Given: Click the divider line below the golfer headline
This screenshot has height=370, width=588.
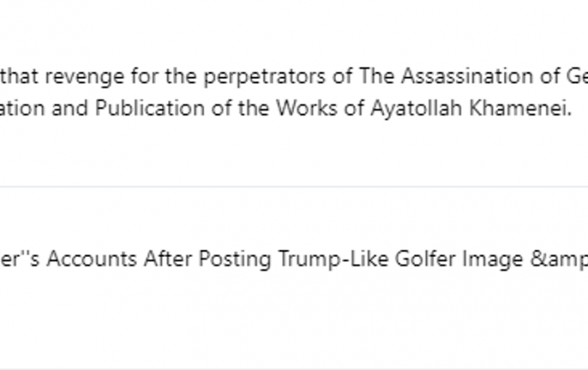Looking at the screenshot, I should pyautogui.click(x=294, y=369).
